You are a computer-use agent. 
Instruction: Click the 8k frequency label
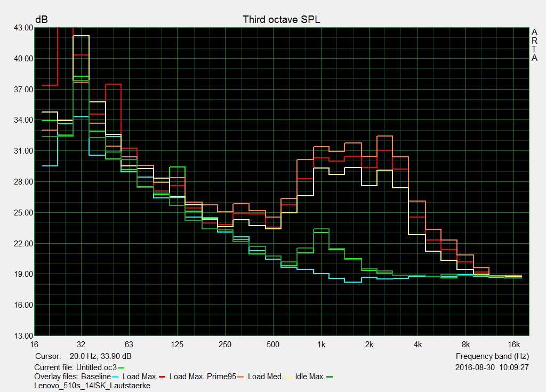pyautogui.click(x=465, y=345)
